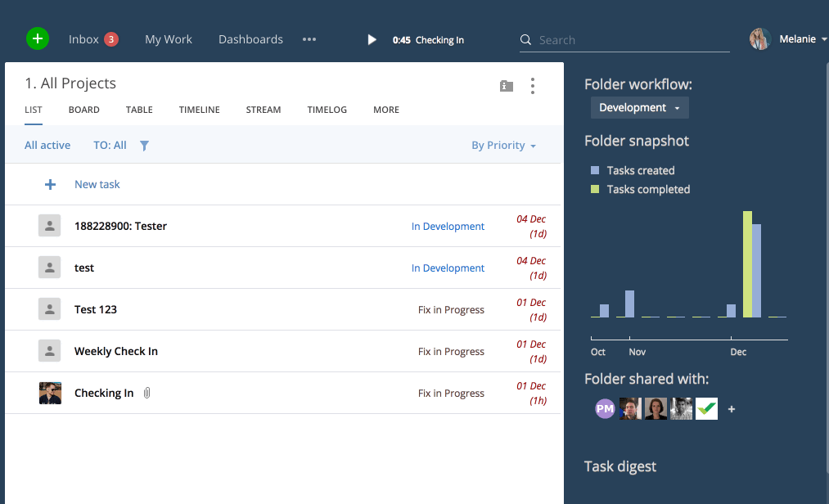Click the Search input field
The width and height of the screenshot is (829, 504).
[x=630, y=40]
